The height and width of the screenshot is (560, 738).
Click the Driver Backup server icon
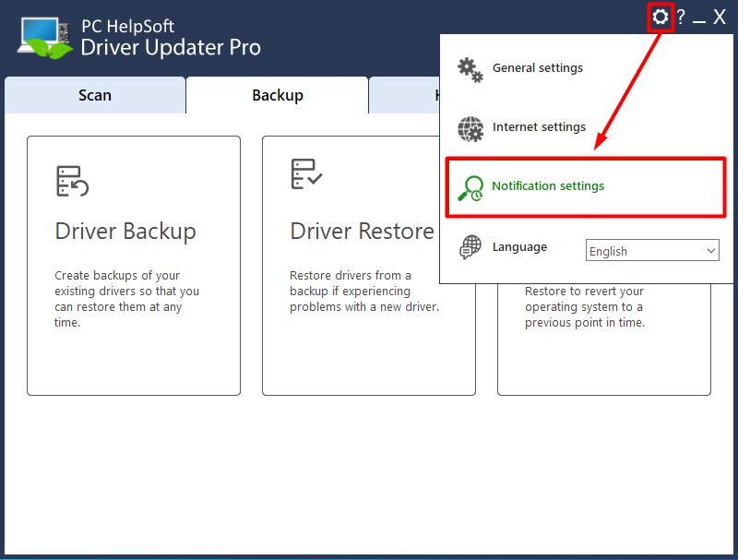click(73, 181)
